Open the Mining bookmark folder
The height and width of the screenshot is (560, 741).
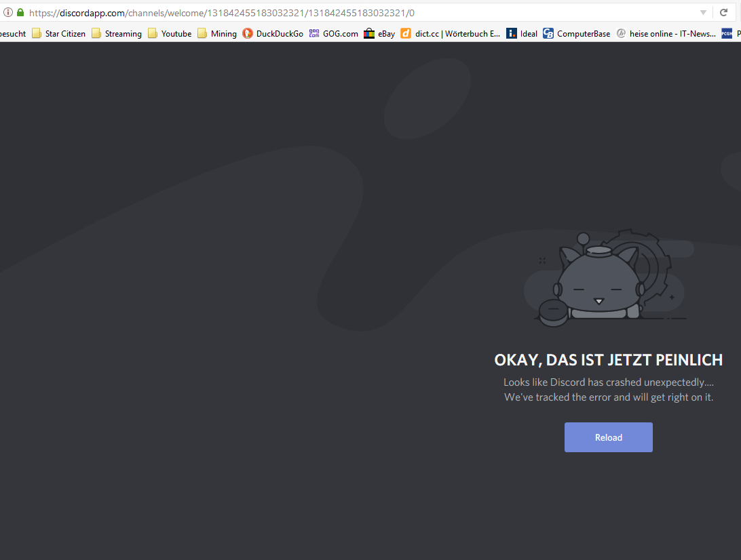(x=217, y=33)
